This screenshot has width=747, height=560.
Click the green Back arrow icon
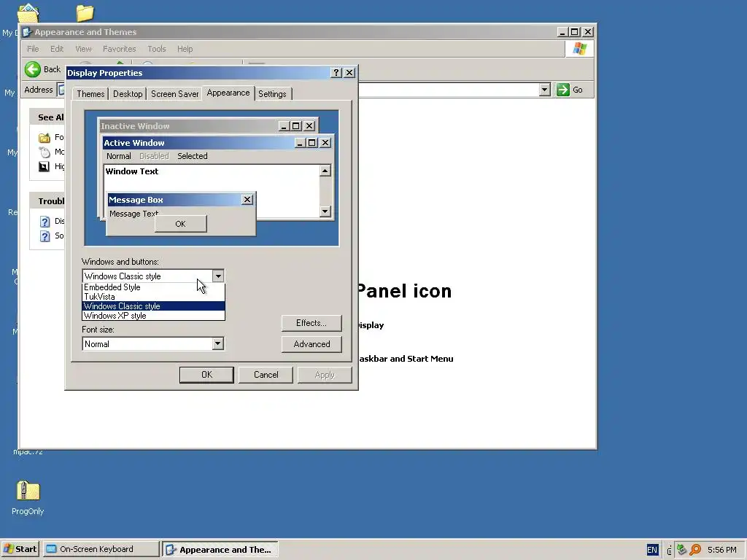pos(33,69)
